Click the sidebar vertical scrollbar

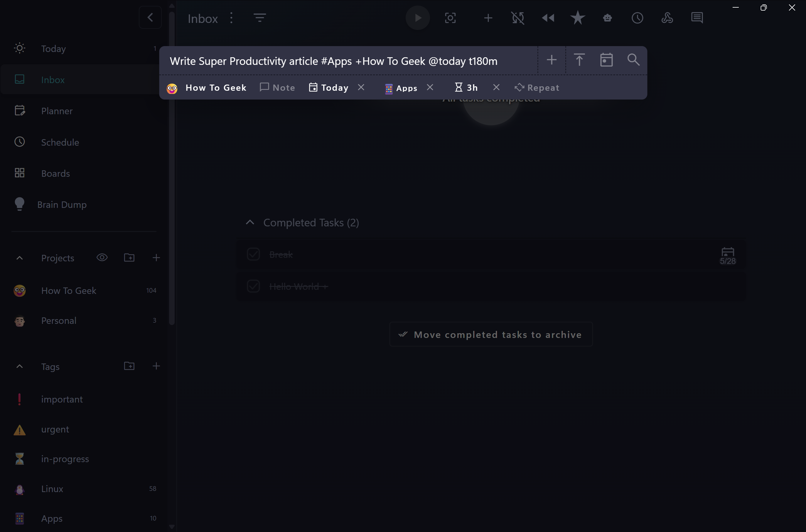tap(172, 168)
